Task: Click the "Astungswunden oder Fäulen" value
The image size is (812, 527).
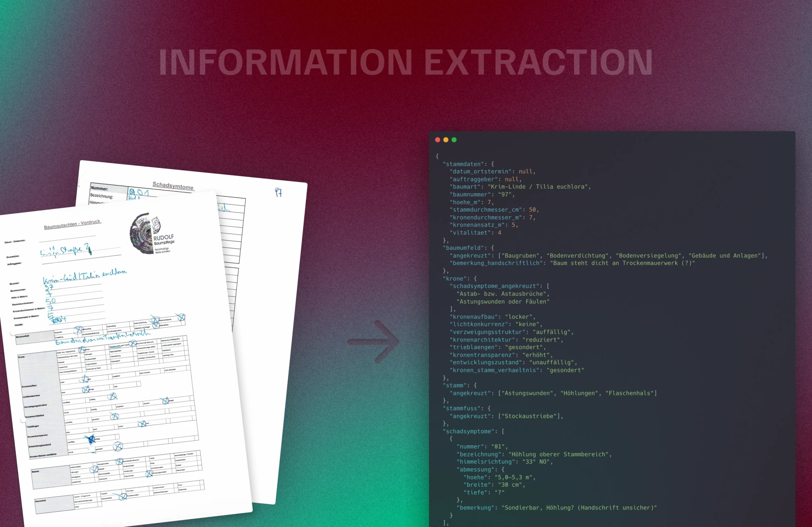Action: click(503, 302)
